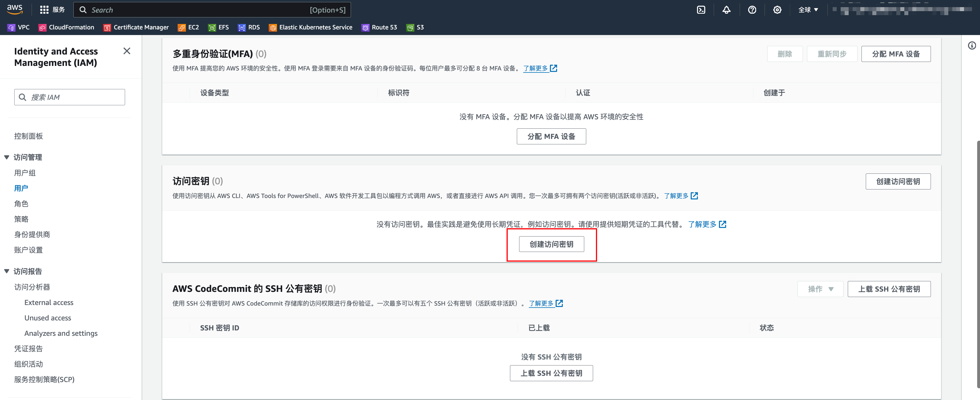Open 了解更多 link in 访问密钥 description
This screenshot has height=400, width=980.
coord(680,196)
